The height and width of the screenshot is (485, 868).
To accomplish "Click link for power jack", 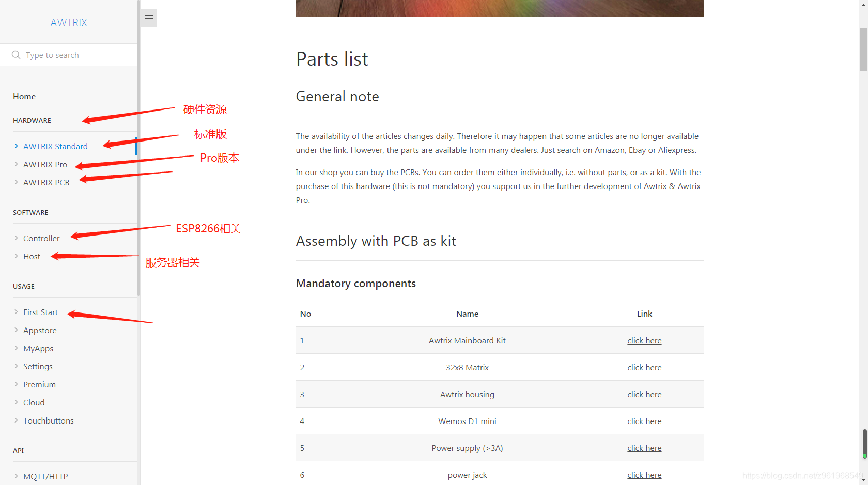I will pyautogui.click(x=644, y=475).
